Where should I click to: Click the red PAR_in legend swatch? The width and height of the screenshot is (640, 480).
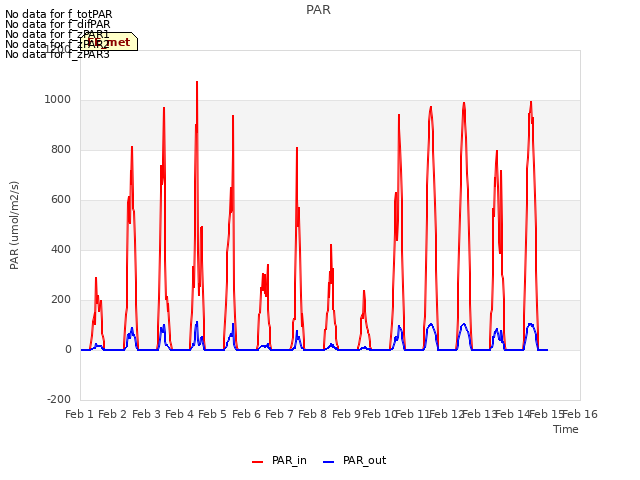coord(258,462)
